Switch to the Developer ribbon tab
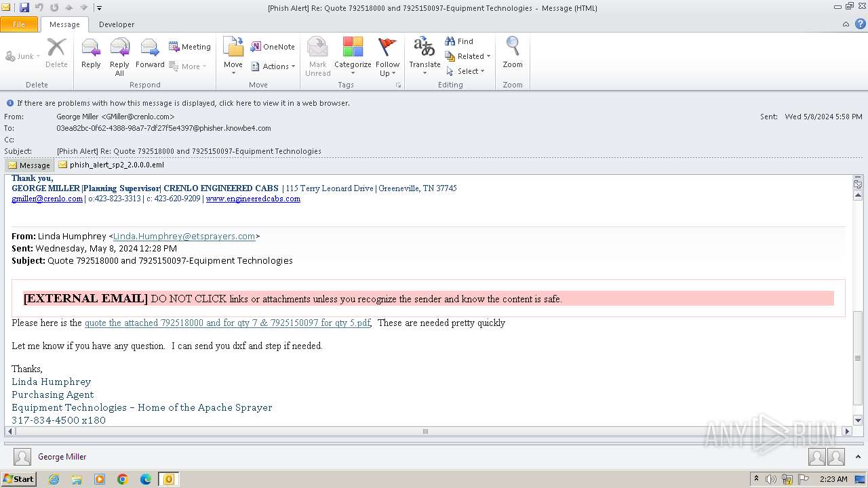This screenshot has height=488, width=868. tap(117, 24)
